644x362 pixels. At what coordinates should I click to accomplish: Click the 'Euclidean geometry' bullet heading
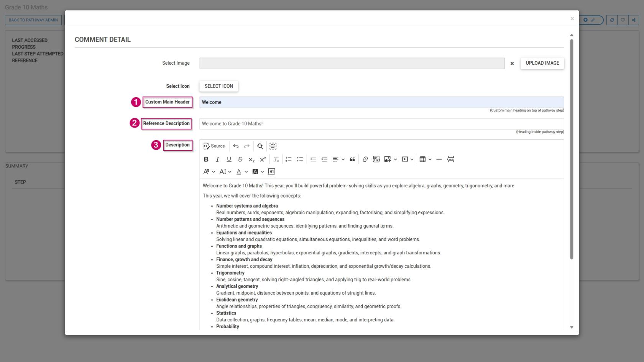(237, 300)
